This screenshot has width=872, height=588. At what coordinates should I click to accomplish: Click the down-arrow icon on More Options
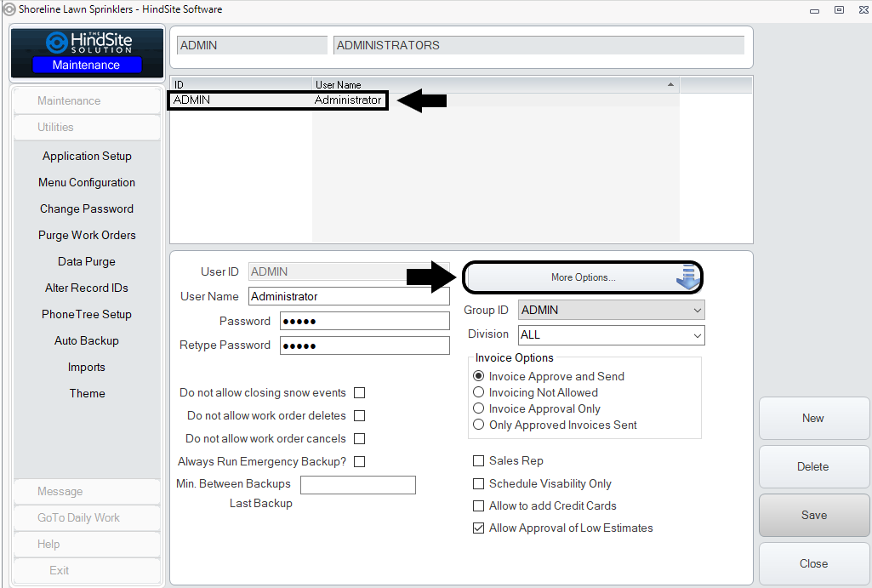[x=687, y=277]
